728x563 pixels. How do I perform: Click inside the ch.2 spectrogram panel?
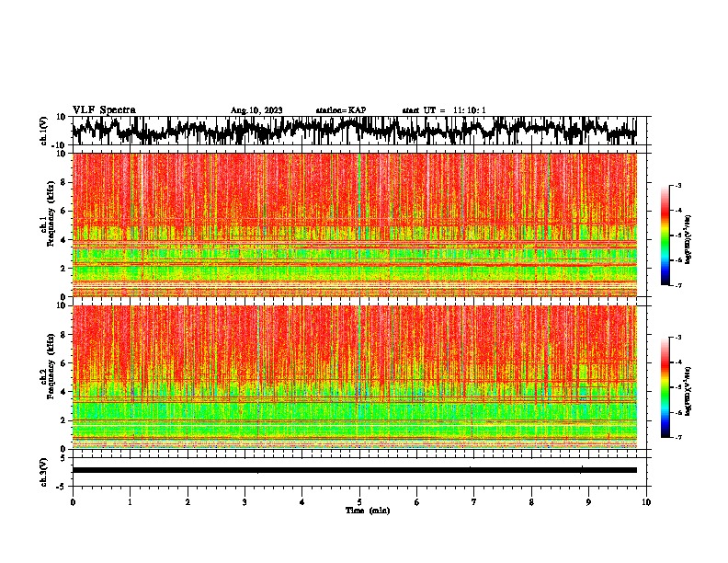[x=354, y=377]
